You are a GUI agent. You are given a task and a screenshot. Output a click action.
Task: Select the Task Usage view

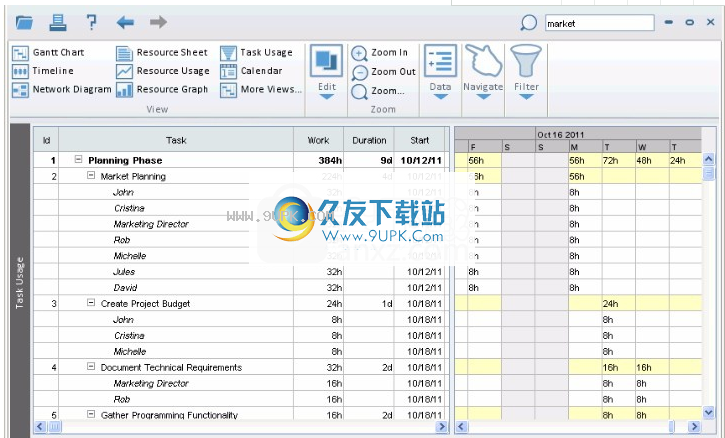tap(256, 53)
